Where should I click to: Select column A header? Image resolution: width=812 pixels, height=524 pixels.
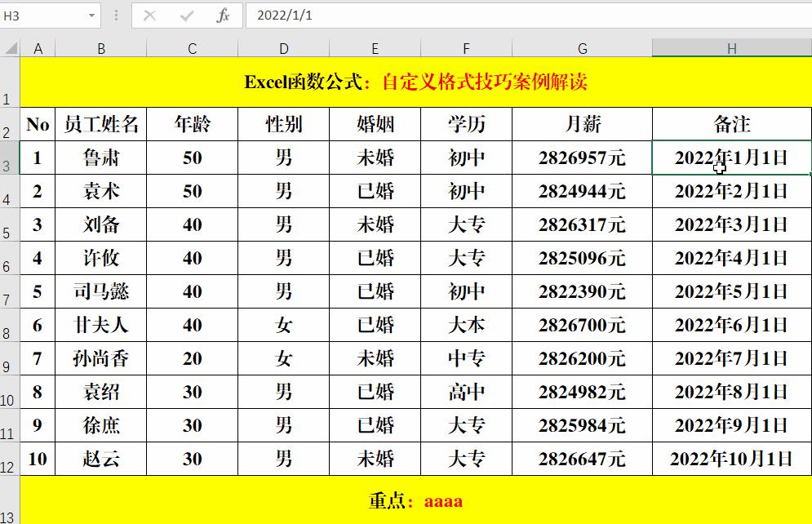click(x=38, y=47)
